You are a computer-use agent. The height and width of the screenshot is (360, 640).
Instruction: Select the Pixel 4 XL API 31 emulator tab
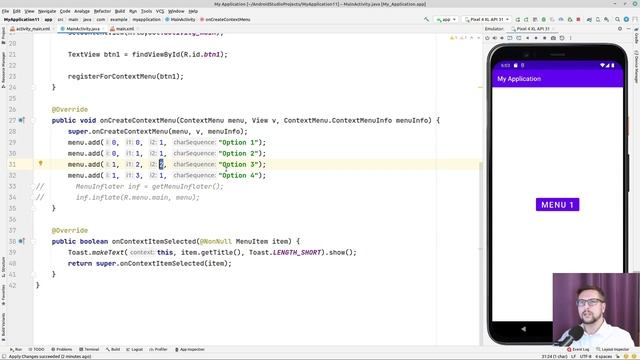[531, 29]
